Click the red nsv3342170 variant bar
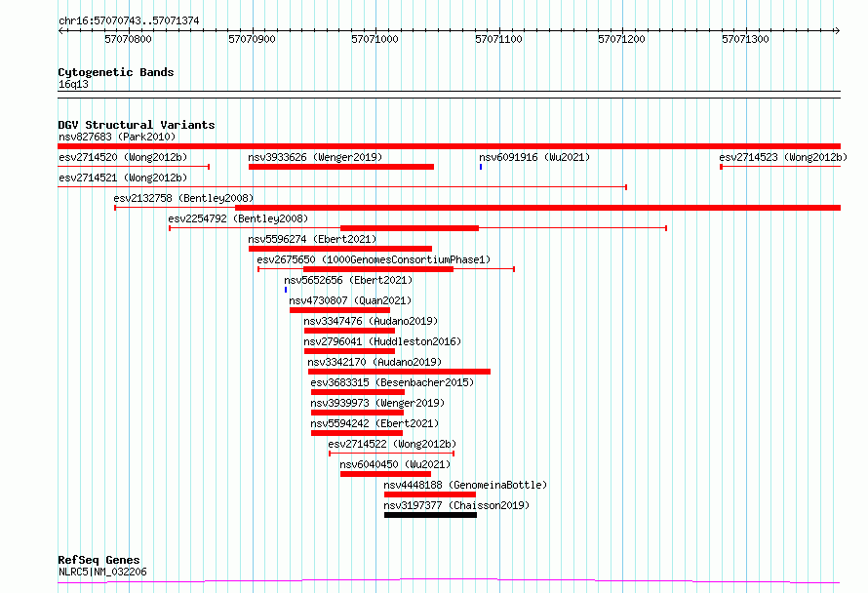868x593 pixels. pyautogui.click(x=399, y=372)
